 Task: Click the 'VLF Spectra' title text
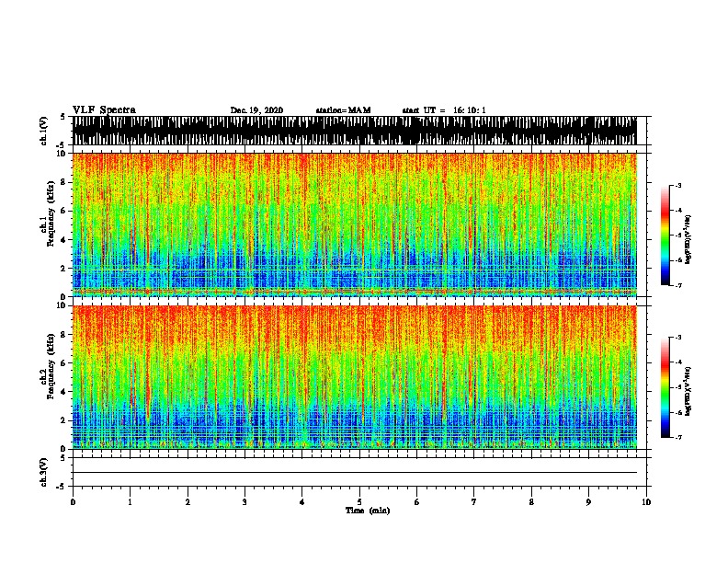point(104,110)
